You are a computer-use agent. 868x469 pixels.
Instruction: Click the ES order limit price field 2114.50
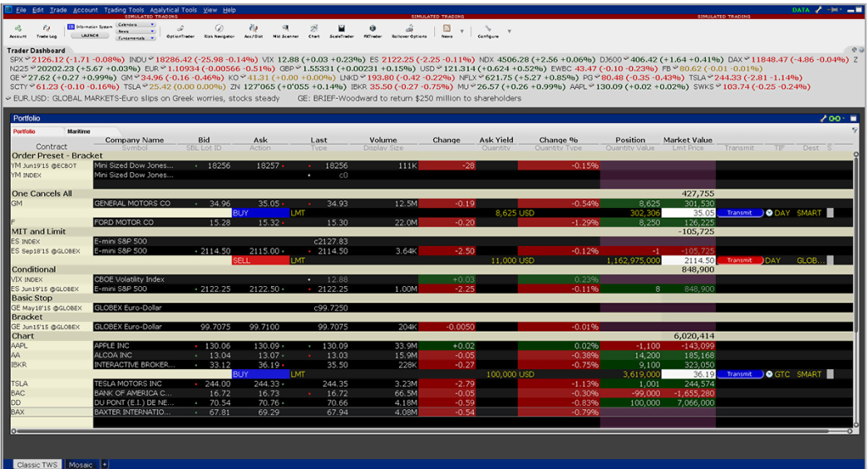688,260
